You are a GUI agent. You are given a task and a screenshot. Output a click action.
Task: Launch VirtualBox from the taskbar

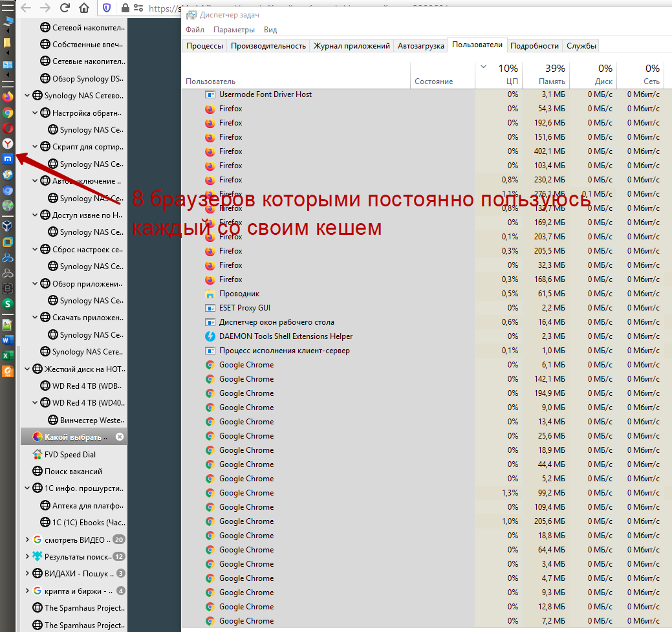[8, 226]
